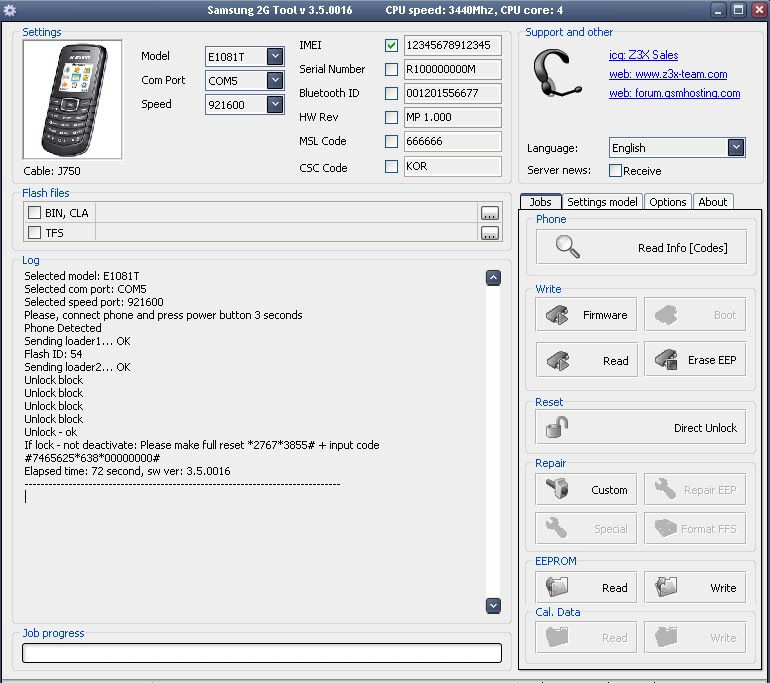This screenshot has width=770, height=683.
Task: Click the EEPROM Read button
Action: coord(586,587)
